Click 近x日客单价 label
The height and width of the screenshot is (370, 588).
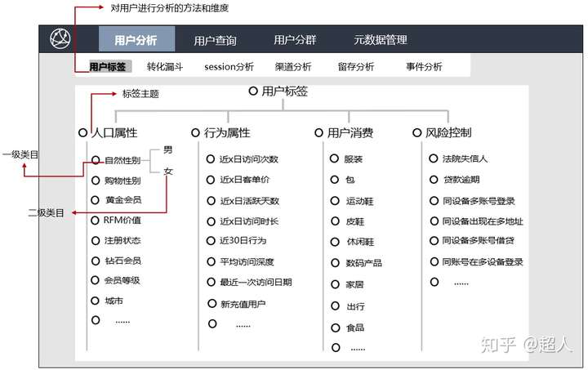244,180
